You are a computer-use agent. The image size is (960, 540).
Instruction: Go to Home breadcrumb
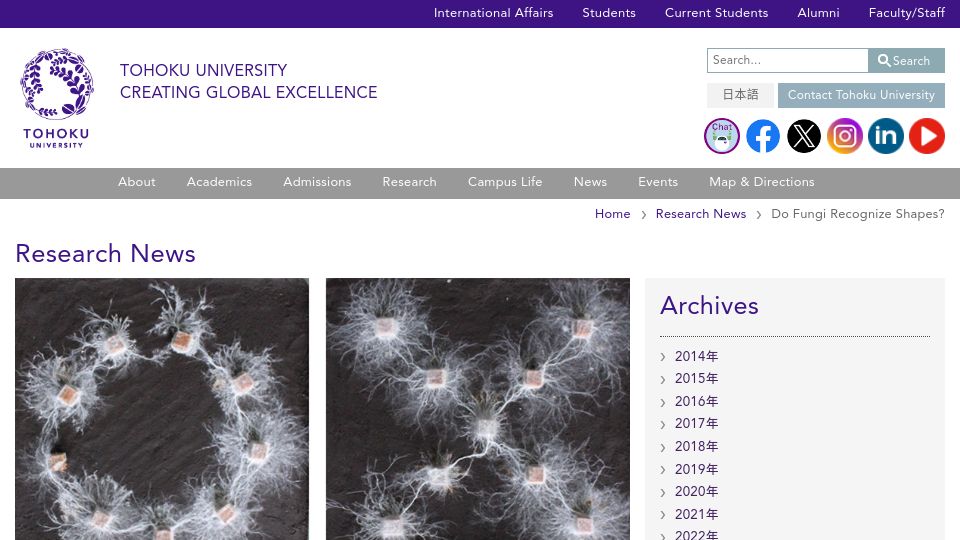[x=612, y=214]
